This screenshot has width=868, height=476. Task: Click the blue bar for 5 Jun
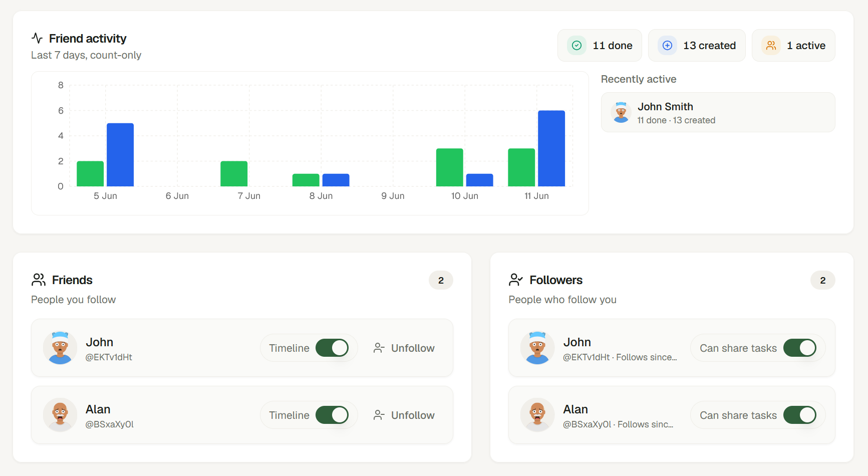pos(120,155)
